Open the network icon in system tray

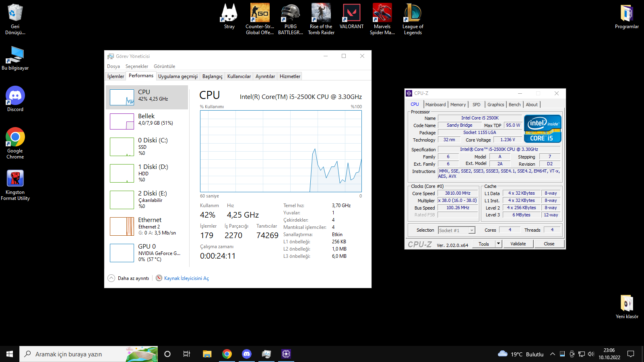coord(582,354)
